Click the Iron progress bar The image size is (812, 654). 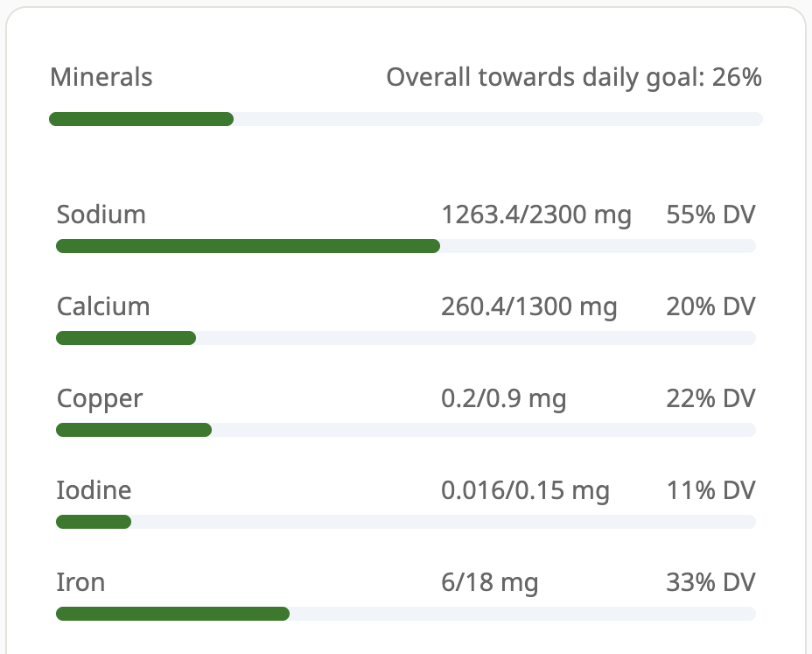click(x=406, y=614)
